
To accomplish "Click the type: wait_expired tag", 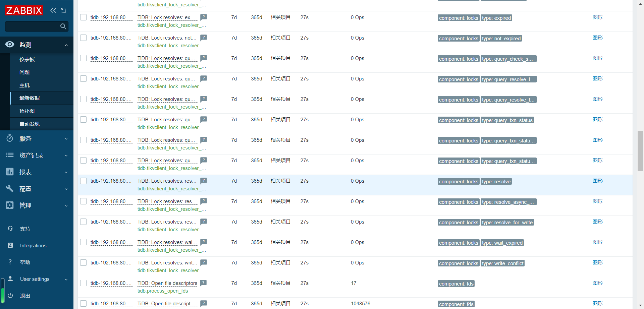I will coord(502,243).
